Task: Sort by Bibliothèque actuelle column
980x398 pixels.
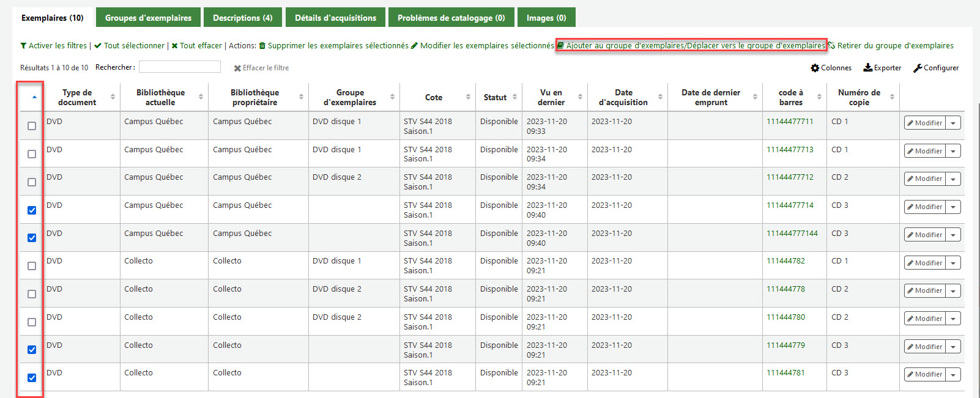Action: (164, 97)
